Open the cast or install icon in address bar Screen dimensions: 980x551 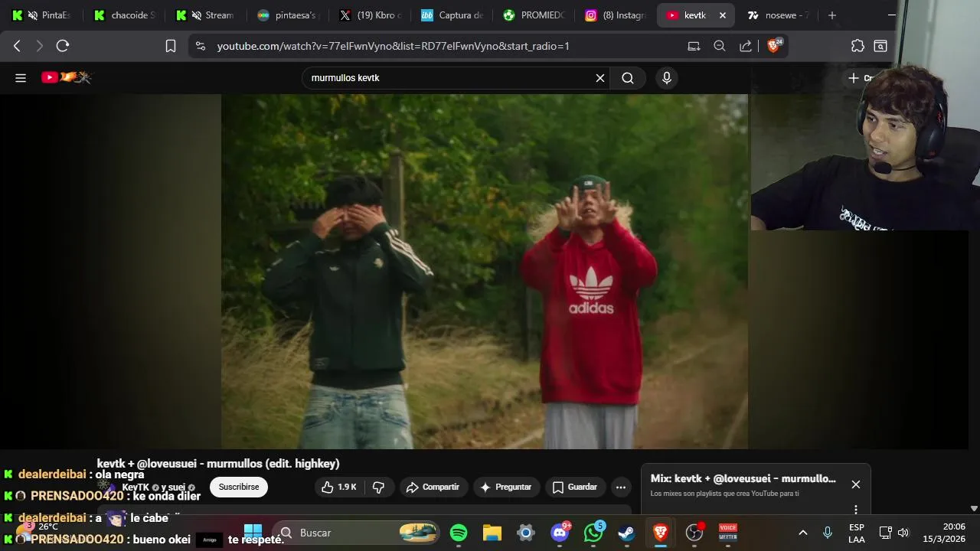(x=694, y=46)
